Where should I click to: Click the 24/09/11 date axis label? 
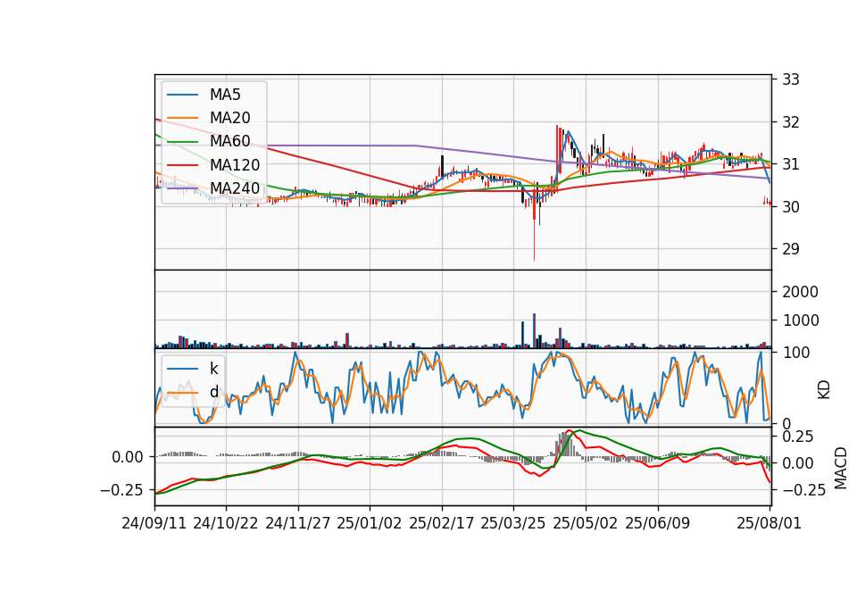[x=154, y=523]
